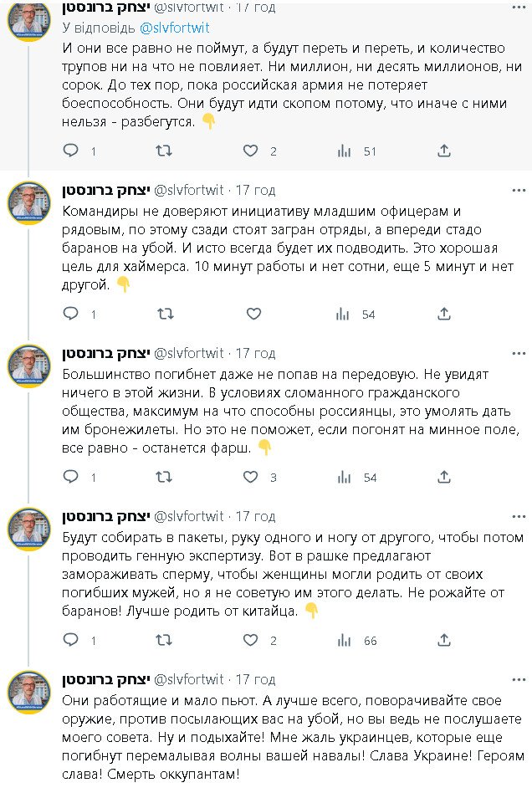The width and height of the screenshot is (532, 793).
Task: Retweet the first tweet with 51 views
Action: click(x=166, y=151)
